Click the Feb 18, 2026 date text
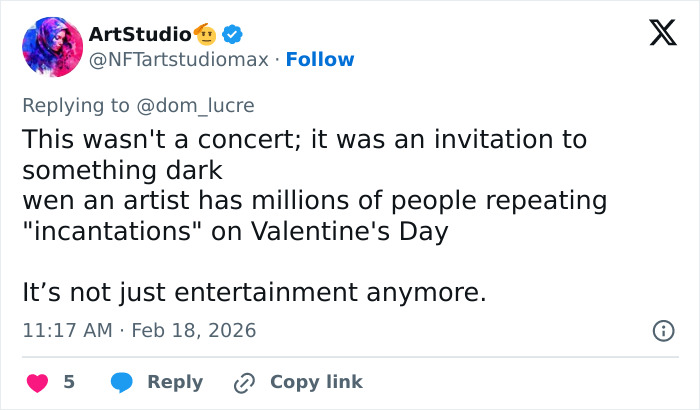Screen dimensions: 700x410 (192, 330)
